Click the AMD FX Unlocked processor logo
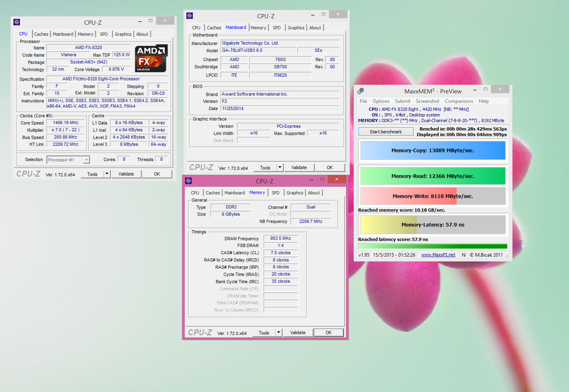Viewport: 569px width, 392px height. pyautogui.click(x=151, y=58)
